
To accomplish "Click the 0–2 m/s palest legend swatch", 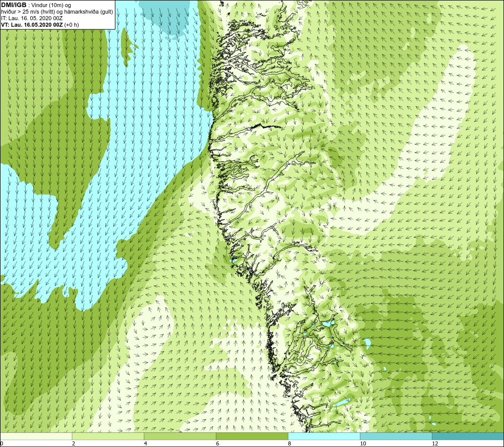I will click(36, 436).
